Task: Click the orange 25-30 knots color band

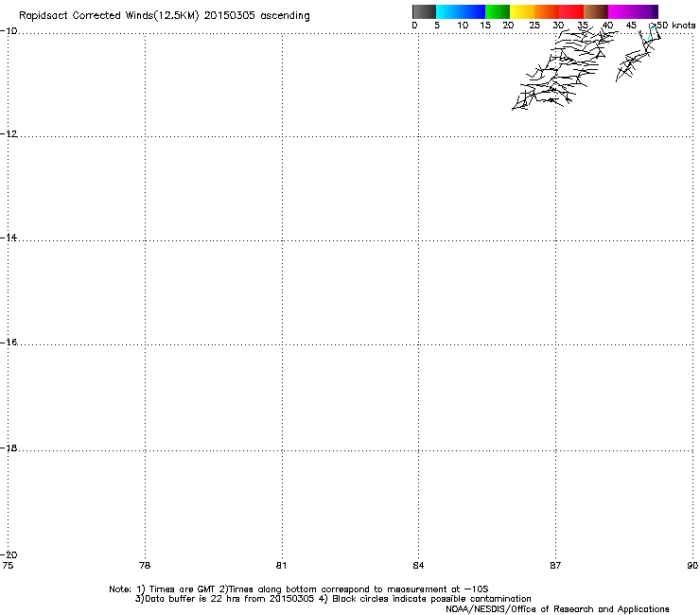Action: click(x=547, y=11)
